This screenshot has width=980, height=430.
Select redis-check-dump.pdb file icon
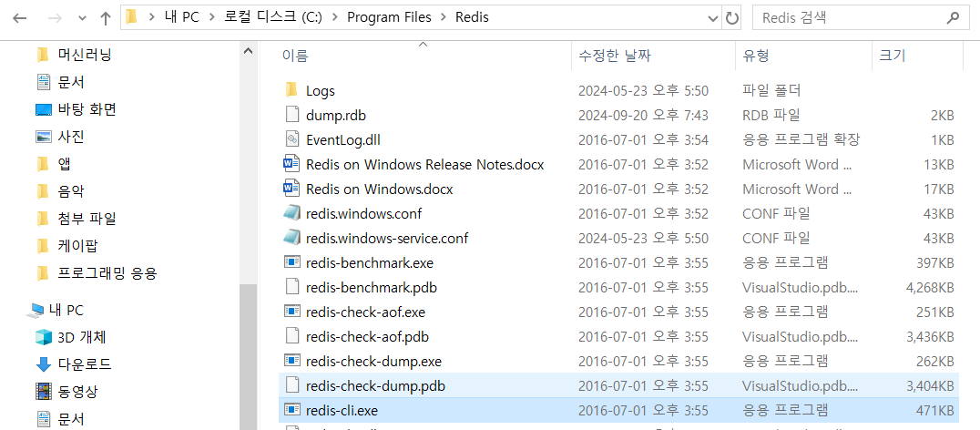tap(291, 385)
